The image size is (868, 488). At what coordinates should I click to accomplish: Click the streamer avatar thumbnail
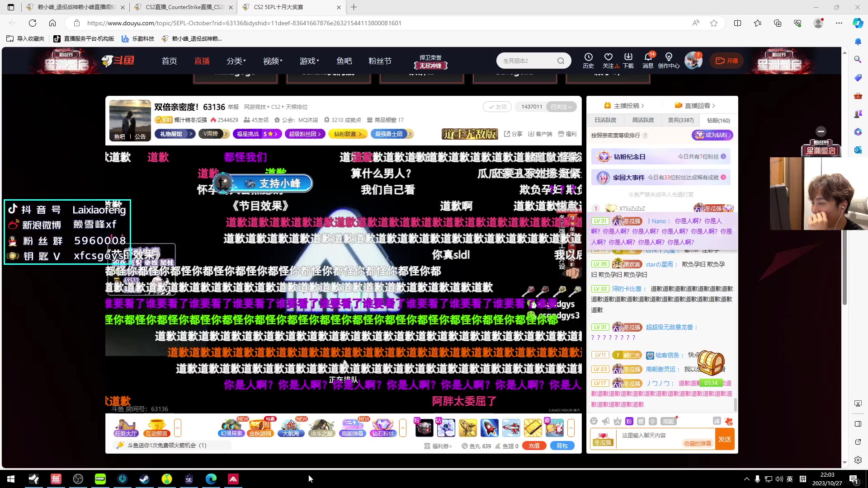tap(130, 121)
